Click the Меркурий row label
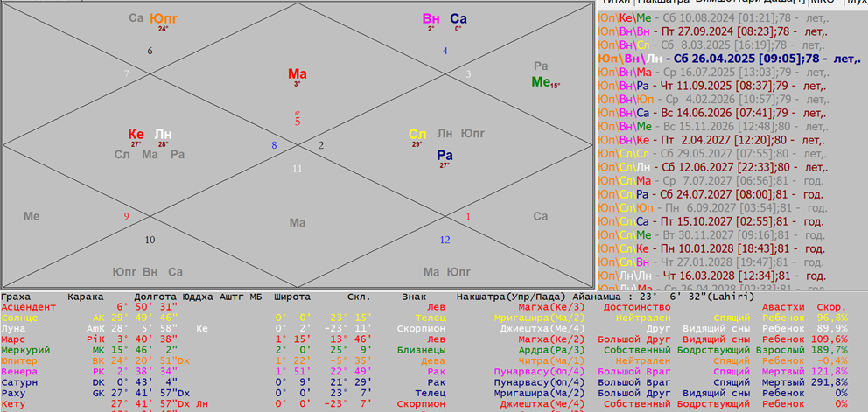 pos(24,350)
